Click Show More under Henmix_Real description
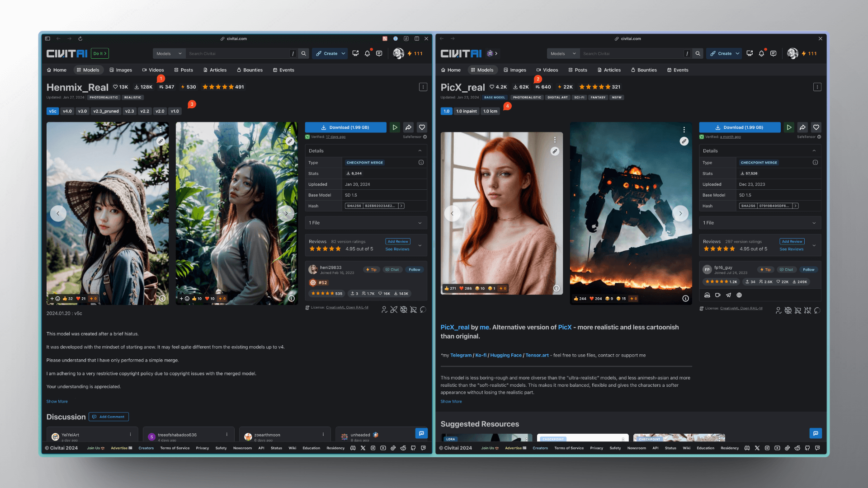868x488 pixels. 57,401
